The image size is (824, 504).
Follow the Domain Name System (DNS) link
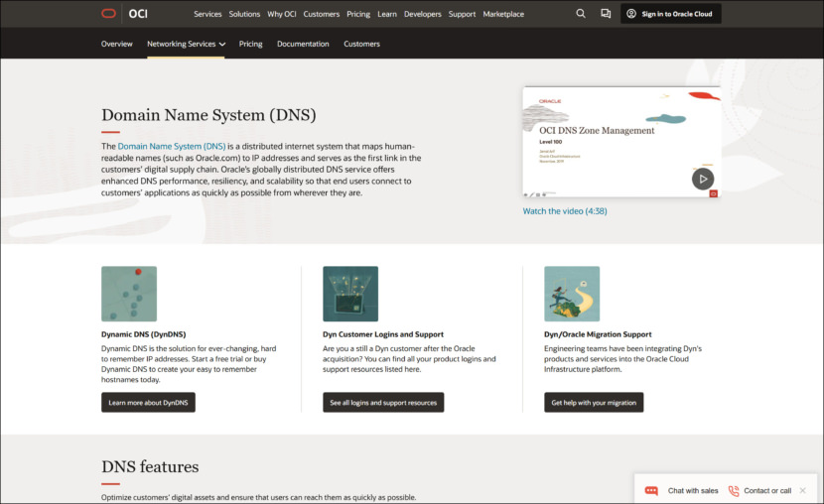[172, 146]
